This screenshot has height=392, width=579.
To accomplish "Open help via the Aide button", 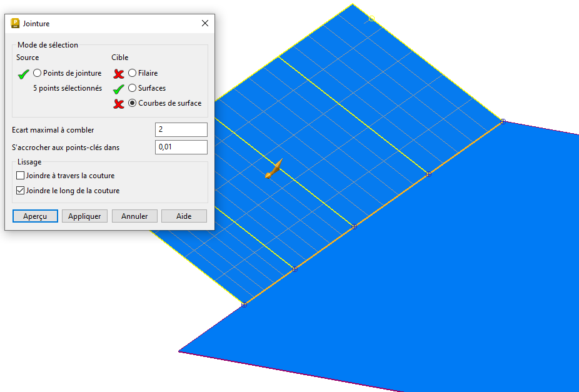I will [x=184, y=216].
